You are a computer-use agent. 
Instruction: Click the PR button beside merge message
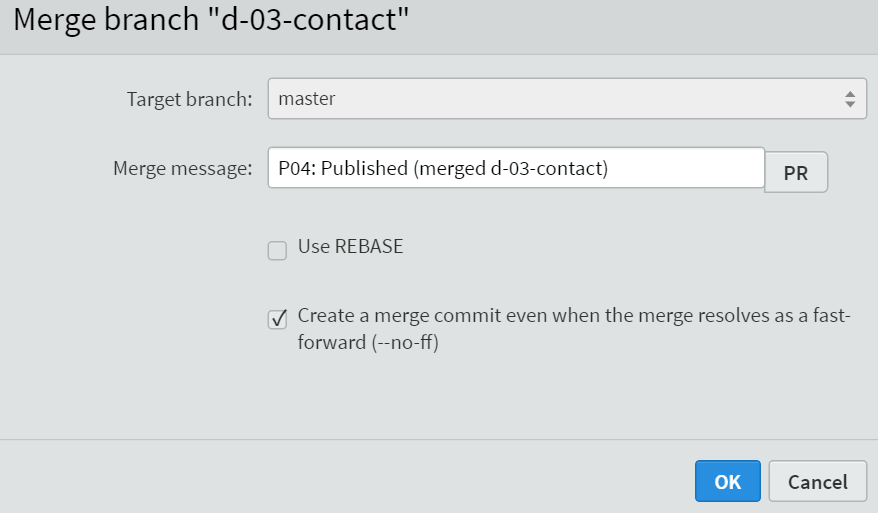pos(796,172)
